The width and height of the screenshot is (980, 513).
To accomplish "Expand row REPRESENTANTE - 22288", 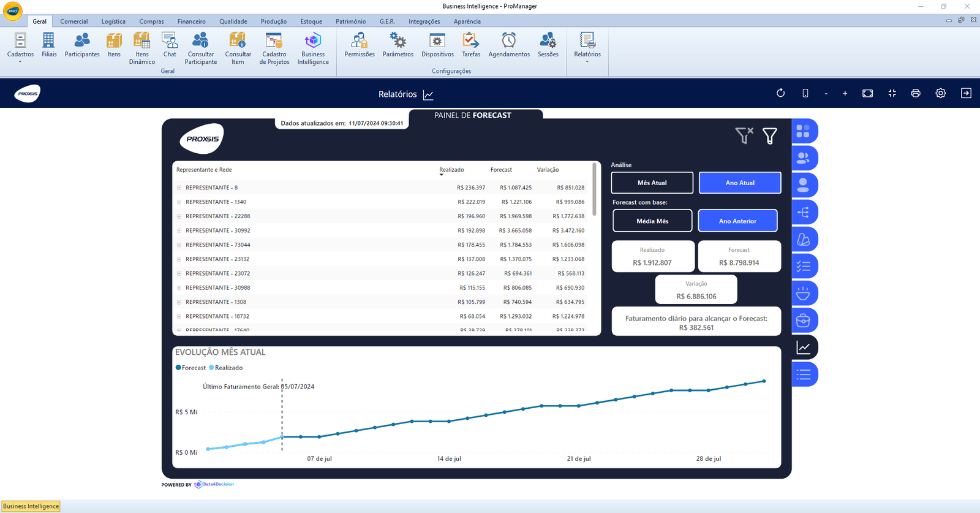I will click(179, 216).
